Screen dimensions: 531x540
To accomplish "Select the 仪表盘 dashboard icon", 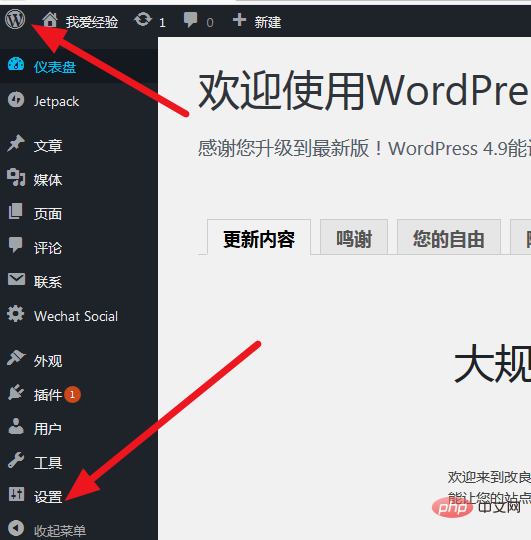I will coord(16,65).
